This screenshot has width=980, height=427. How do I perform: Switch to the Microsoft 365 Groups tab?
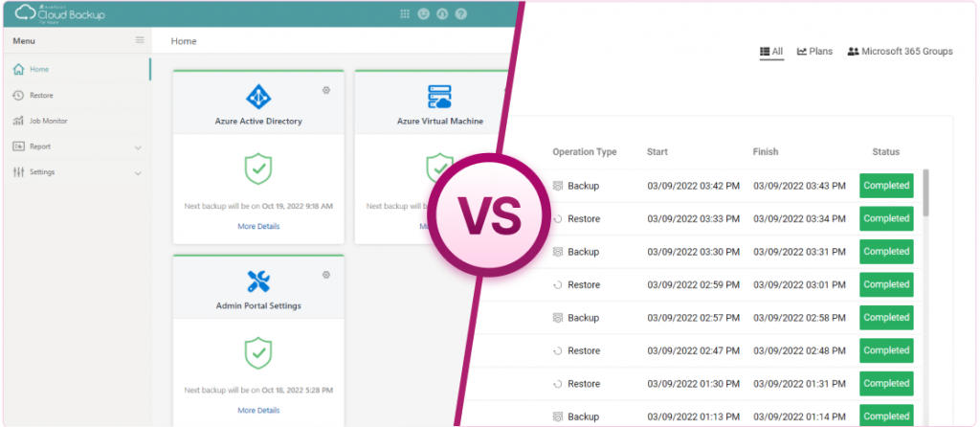(900, 52)
